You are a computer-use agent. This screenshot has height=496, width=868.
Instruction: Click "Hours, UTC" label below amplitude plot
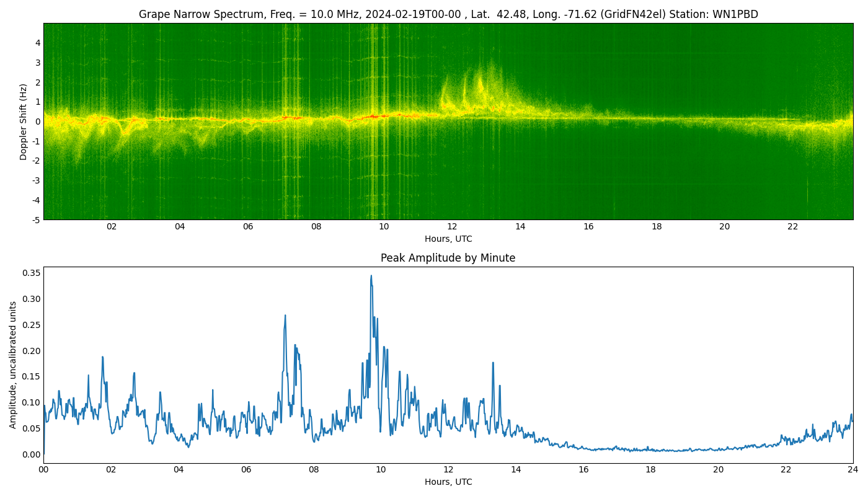click(x=448, y=482)
